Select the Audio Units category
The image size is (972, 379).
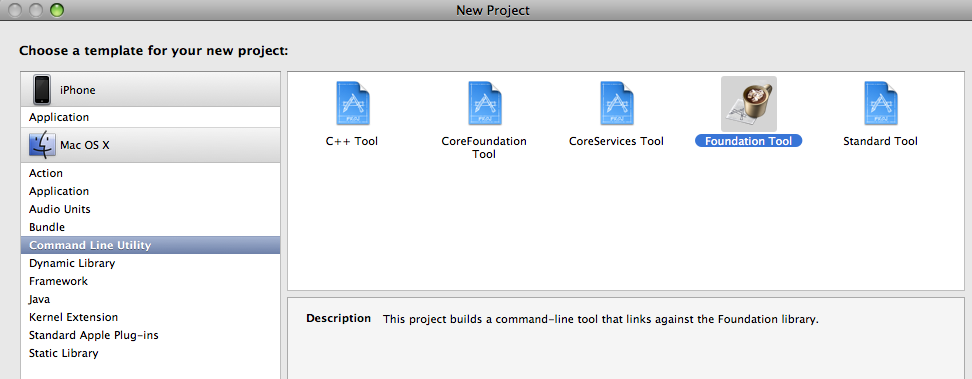click(151, 210)
